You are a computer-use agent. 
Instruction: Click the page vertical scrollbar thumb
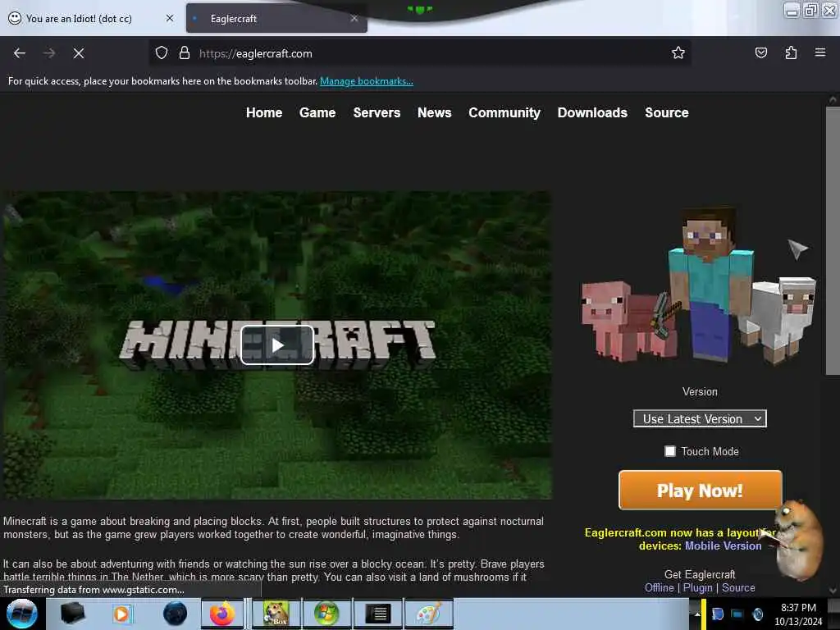tap(832, 241)
